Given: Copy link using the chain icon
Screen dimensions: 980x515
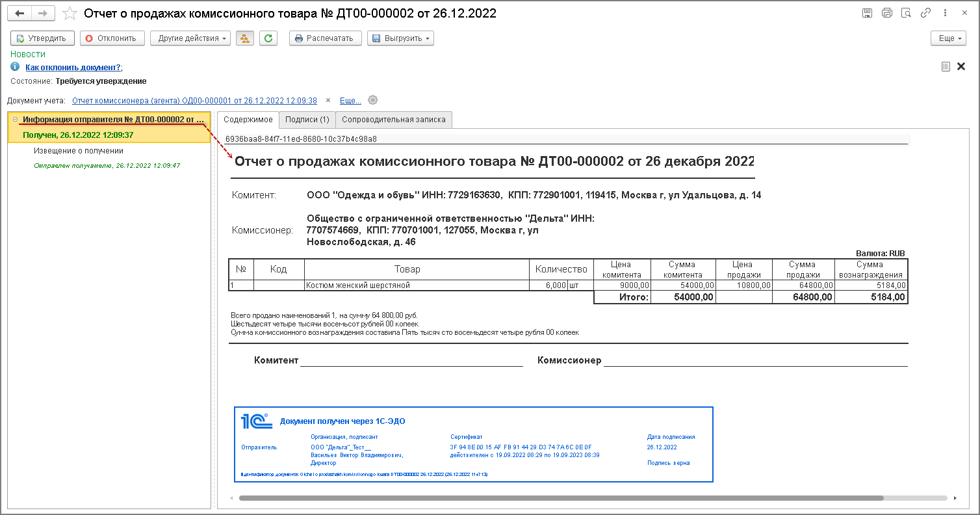Looking at the screenshot, I should (x=925, y=12).
